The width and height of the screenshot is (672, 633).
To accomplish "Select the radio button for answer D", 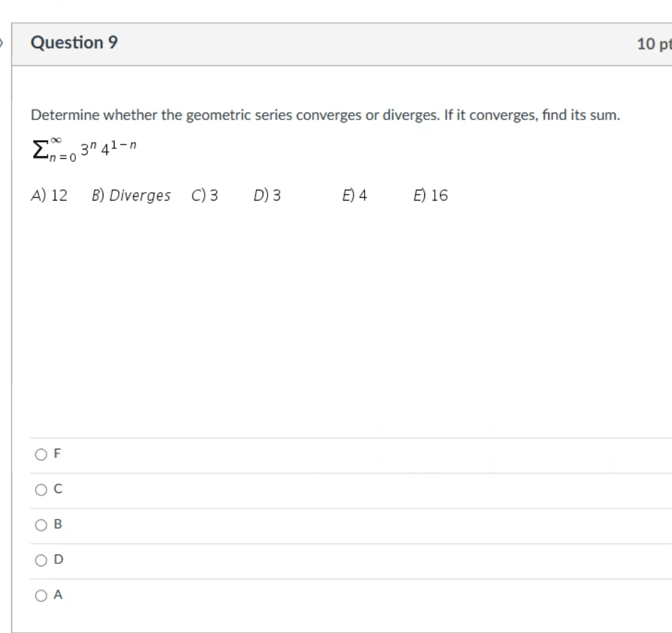I will (x=41, y=560).
